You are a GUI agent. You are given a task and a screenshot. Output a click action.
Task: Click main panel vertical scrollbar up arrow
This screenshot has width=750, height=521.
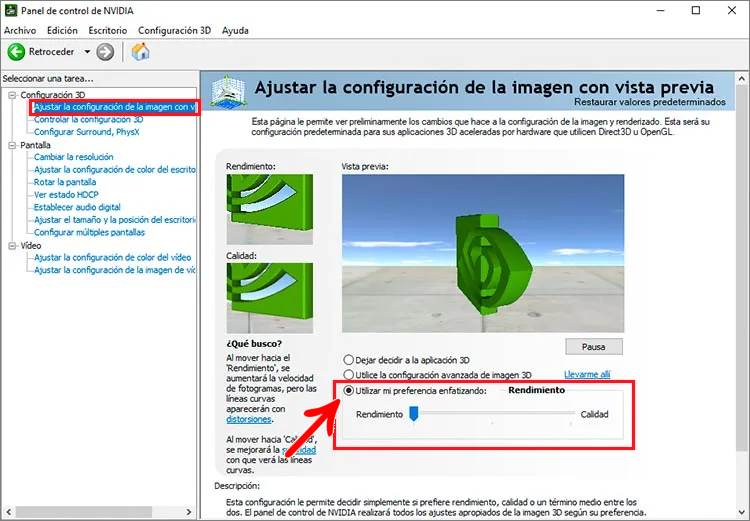tap(742, 78)
